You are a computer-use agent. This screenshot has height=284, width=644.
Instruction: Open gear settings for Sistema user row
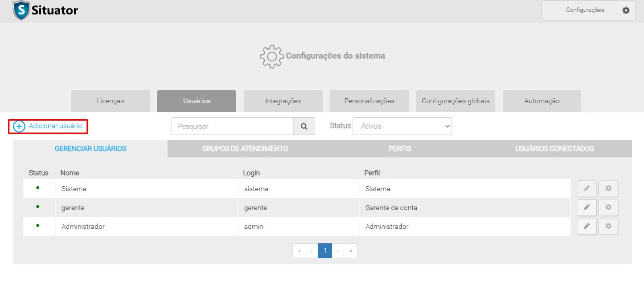(608, 189)
